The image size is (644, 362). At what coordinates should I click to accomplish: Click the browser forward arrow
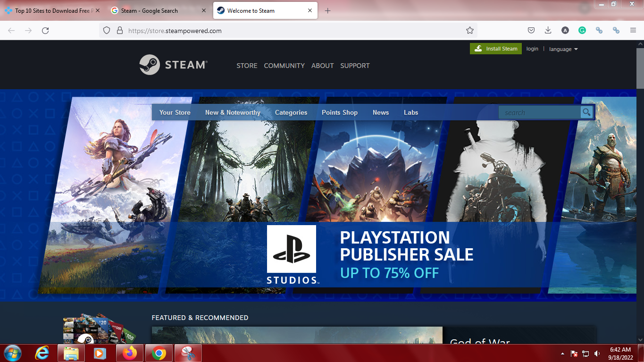point(28,30)
